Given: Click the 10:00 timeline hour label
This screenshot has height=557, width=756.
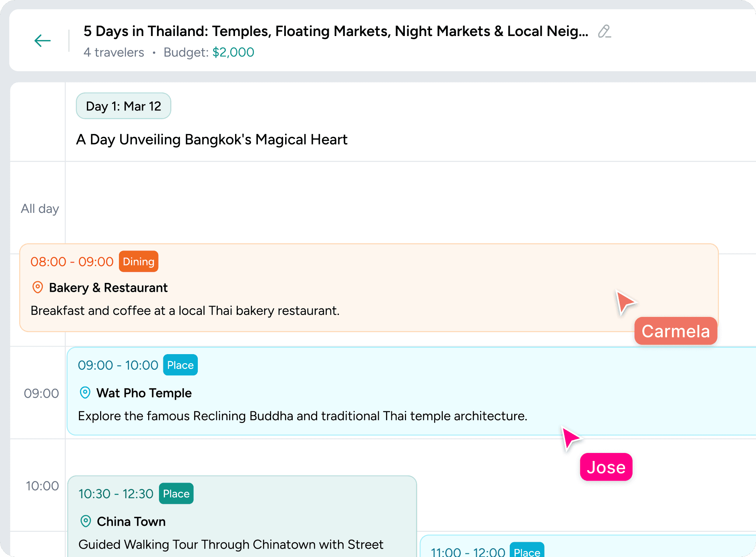Looking at the screenshot, I should click(42, 486).
